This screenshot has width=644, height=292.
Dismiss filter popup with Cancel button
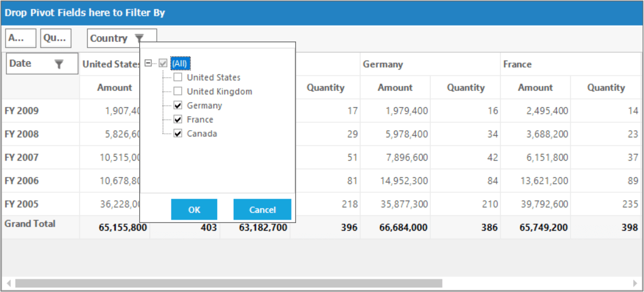click(262, 210)
